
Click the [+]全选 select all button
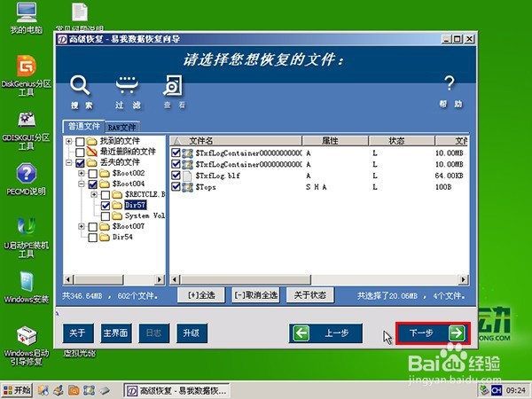[x=201, y=295]
